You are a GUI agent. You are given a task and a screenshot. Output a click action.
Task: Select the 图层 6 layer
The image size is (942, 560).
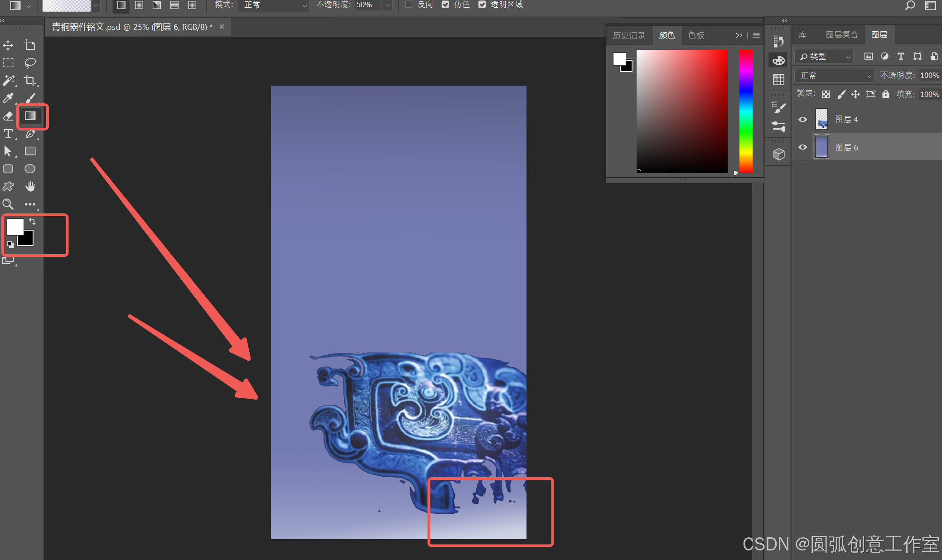coord(846,148)
